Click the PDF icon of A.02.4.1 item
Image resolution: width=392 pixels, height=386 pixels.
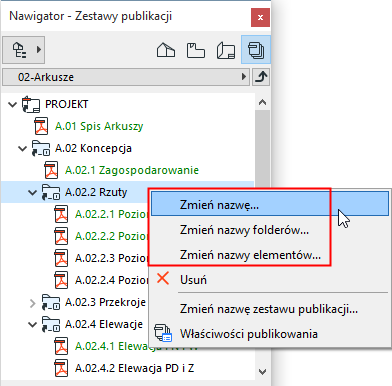[61, 346]
